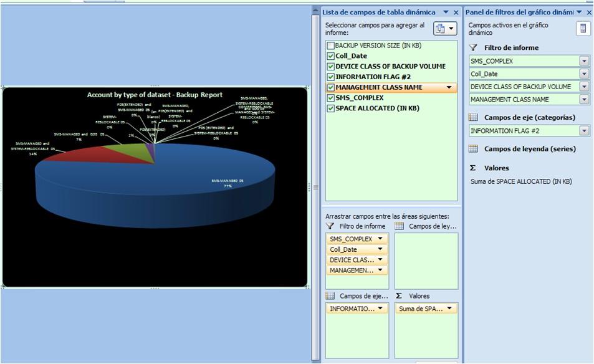
Task: Toggle the SPACE ALLOCATED (IN KB) checkbox
Action: click(x=330, y=108)
